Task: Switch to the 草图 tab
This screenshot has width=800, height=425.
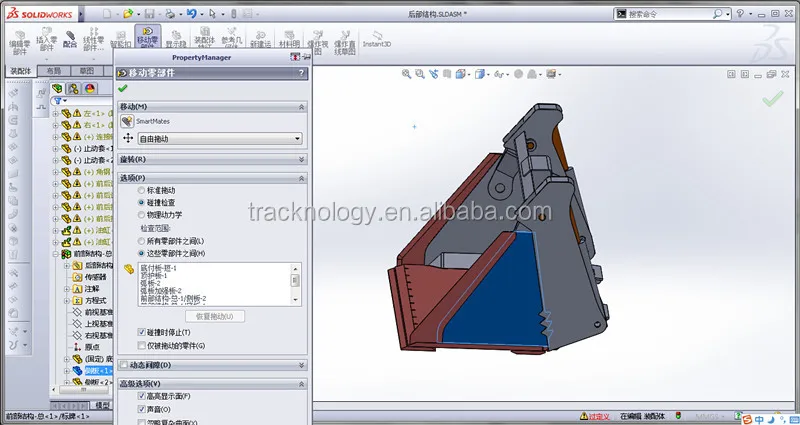Action: [87, 72]
